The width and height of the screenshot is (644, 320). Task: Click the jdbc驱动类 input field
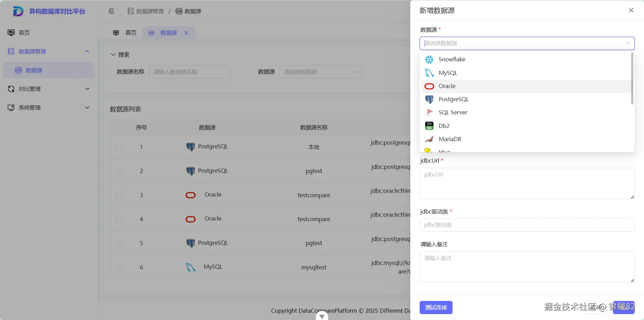[x=527, y=225]
